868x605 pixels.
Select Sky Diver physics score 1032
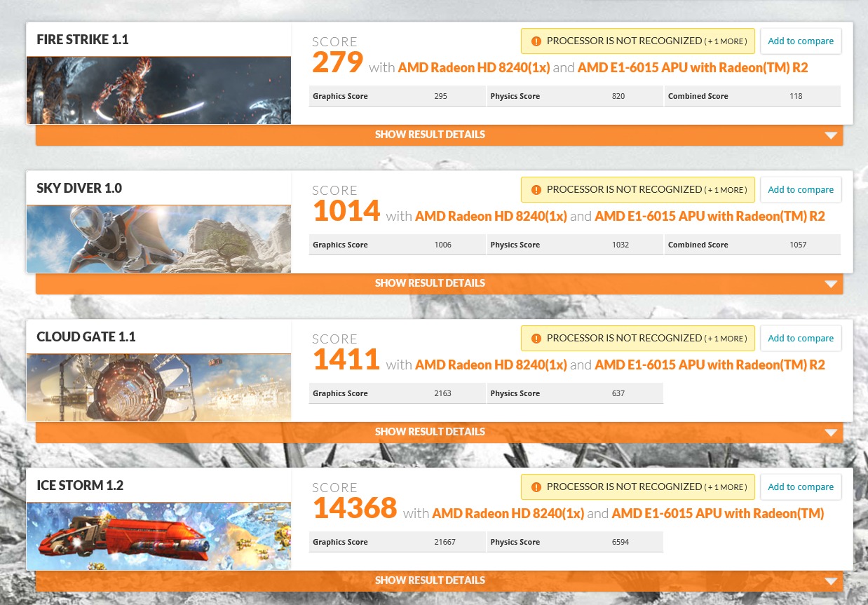(x=621, y=245)
